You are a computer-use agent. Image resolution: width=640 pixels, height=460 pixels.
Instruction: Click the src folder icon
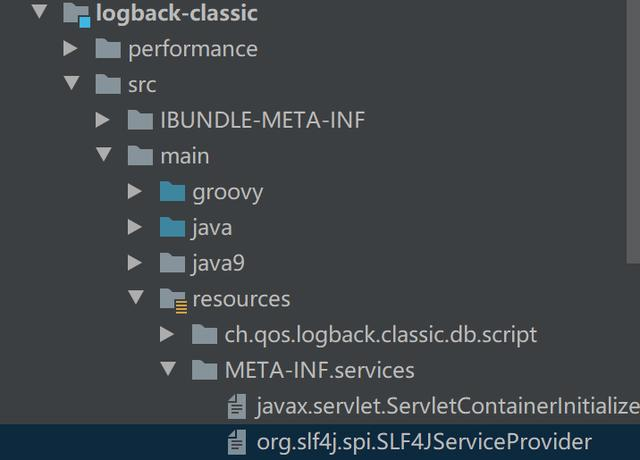(x=108, y=84)
